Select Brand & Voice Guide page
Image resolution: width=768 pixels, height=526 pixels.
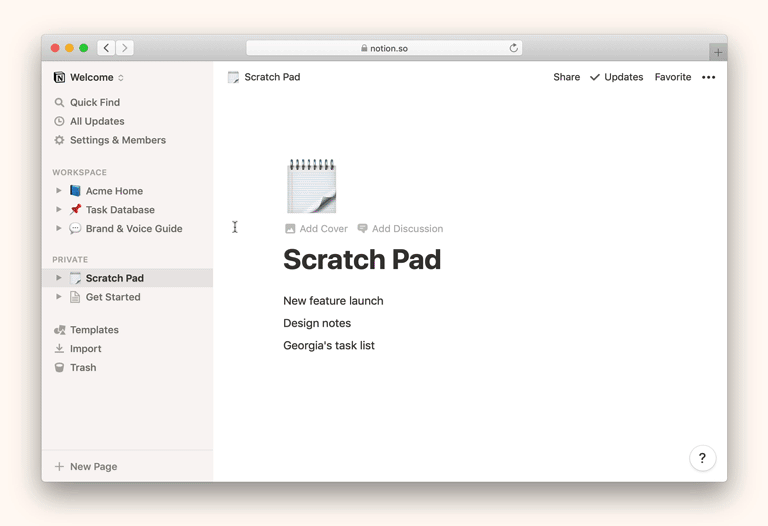[133, 228]
